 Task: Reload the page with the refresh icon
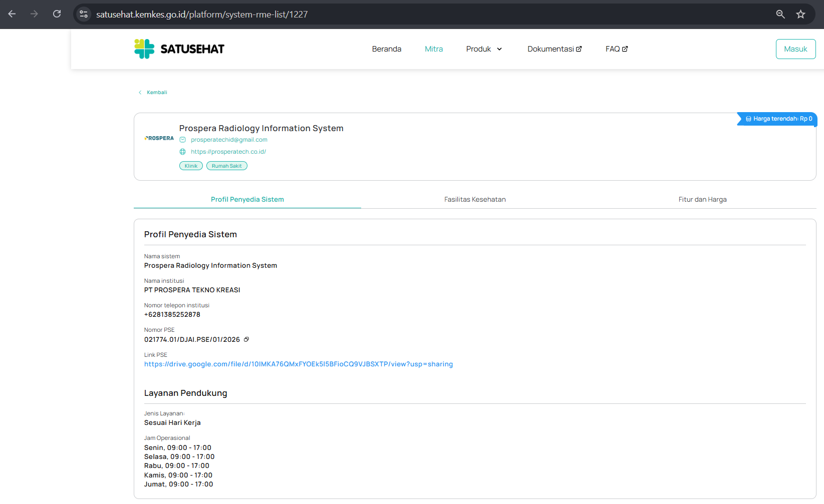pyautogui.click(x=57, y=14)
